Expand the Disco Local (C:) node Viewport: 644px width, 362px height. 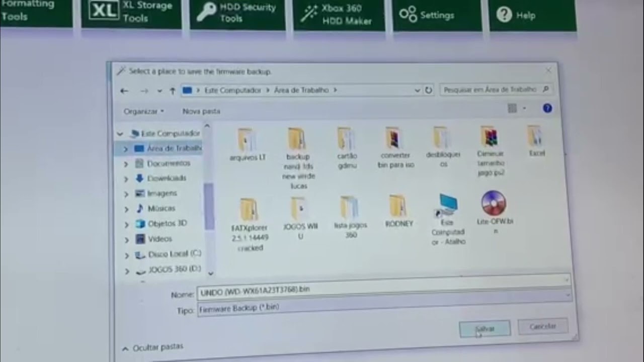pyautogui.click(x=126, y=255)
